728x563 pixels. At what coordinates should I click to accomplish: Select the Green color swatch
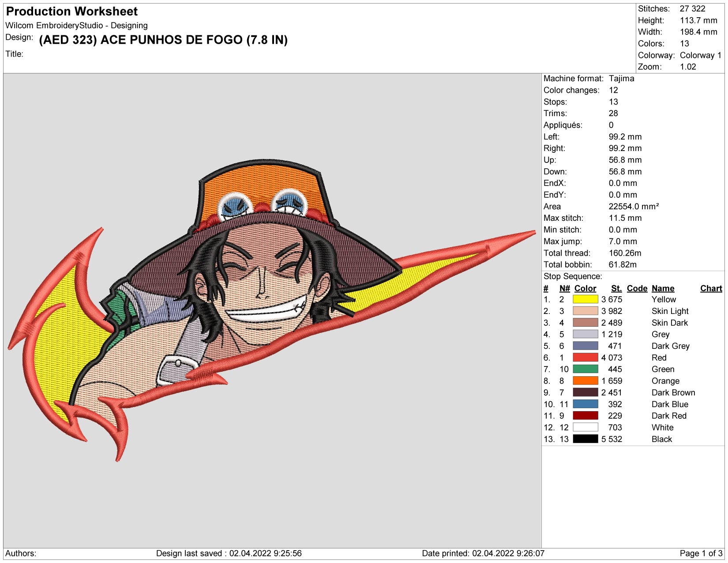coord(585,369)
